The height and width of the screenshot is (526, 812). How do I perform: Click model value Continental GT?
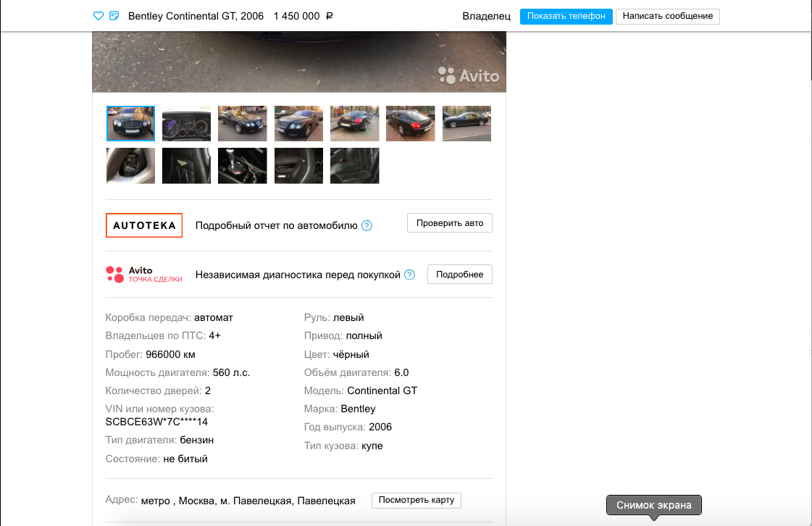point(382,391)
